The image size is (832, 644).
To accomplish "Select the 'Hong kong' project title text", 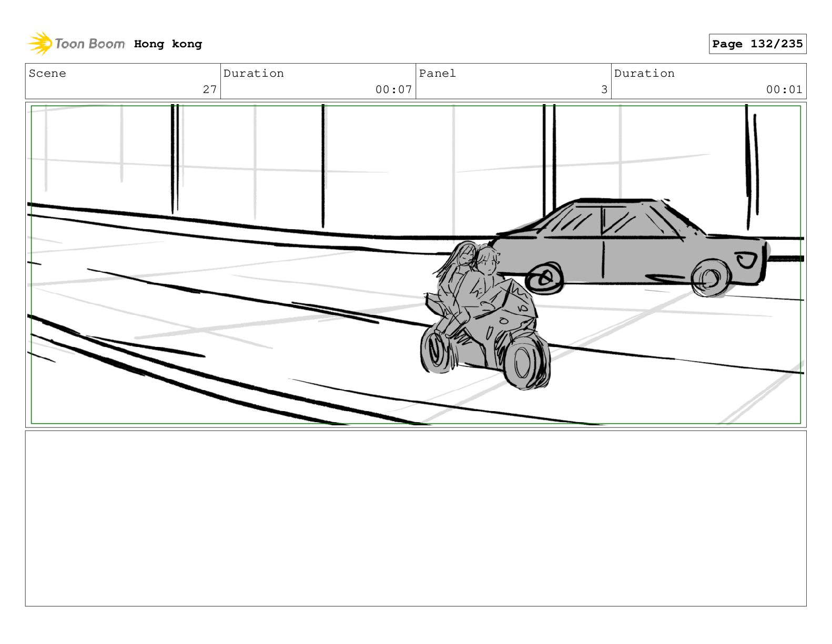I will point(168,44).
